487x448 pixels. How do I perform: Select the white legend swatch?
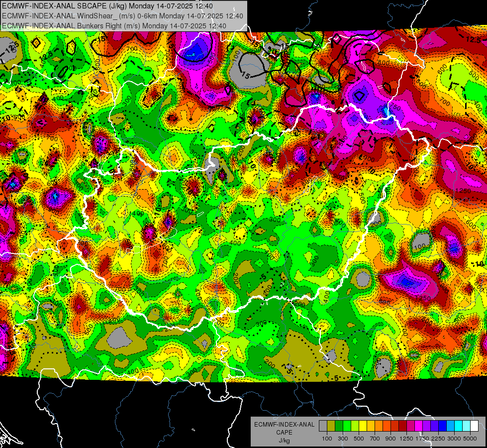[x=474, y=426]
